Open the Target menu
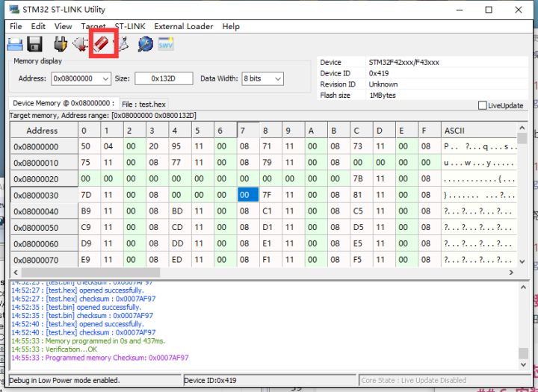The width and height of the screenshot is (538, 392). (93, 26)
